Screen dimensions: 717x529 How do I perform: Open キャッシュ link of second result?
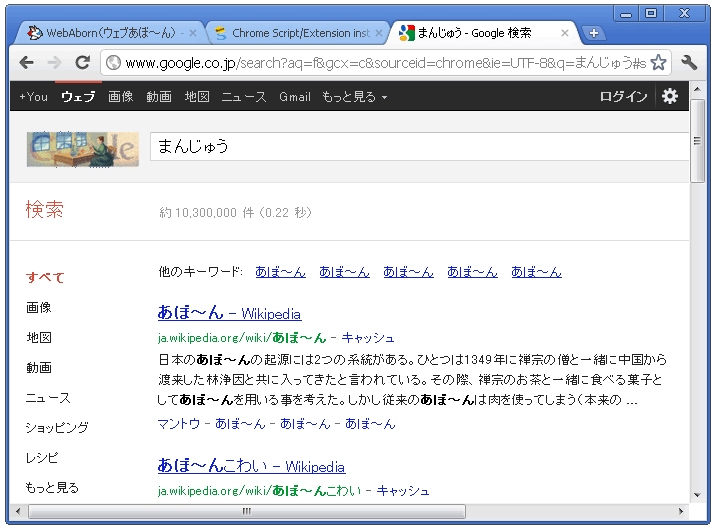click(403, 491)
